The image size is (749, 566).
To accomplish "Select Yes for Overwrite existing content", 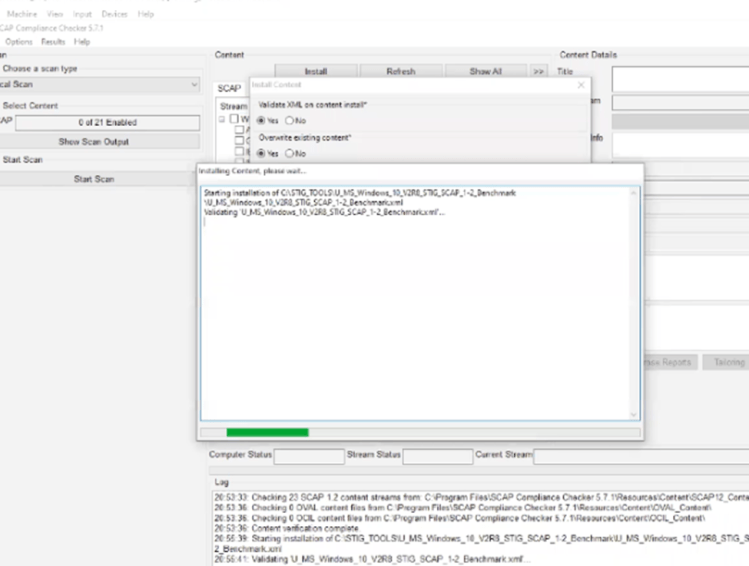I will click(262, 154).
